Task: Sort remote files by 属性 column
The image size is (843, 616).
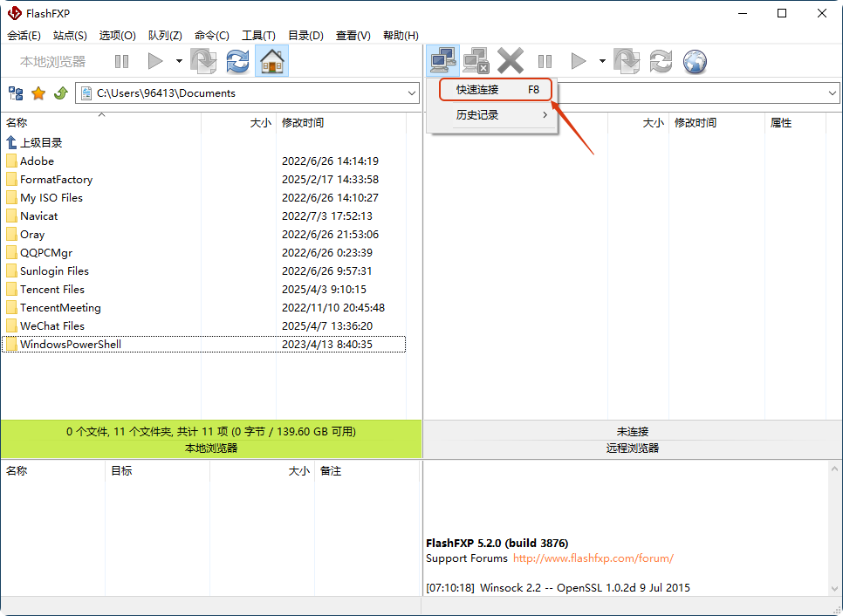Action: (795, 122)
